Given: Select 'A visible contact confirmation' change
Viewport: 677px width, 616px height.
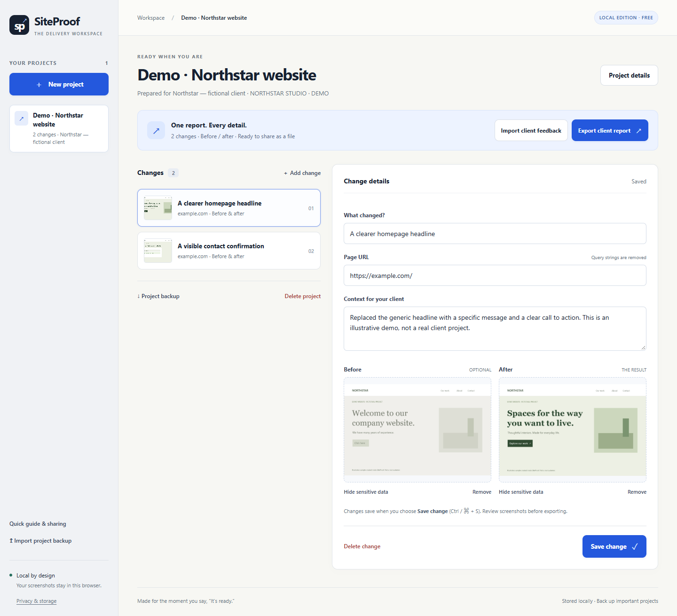Looking at the screenshot, I should [x=229, y=251].
